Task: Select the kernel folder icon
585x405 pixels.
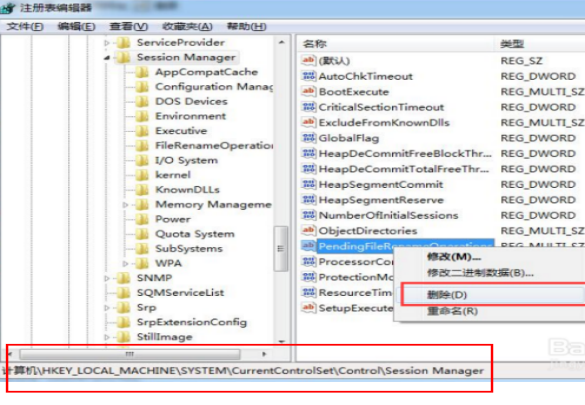Action: click(x=142, y=175)
